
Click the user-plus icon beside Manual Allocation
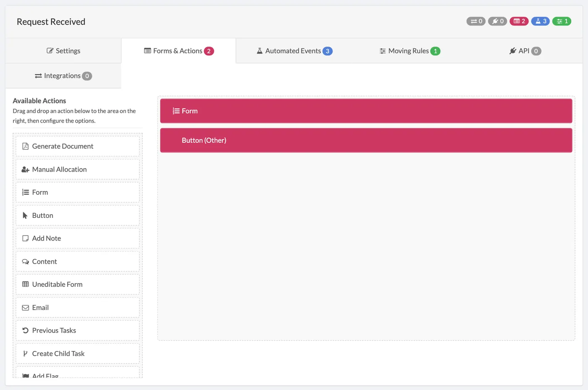point(25,170)
